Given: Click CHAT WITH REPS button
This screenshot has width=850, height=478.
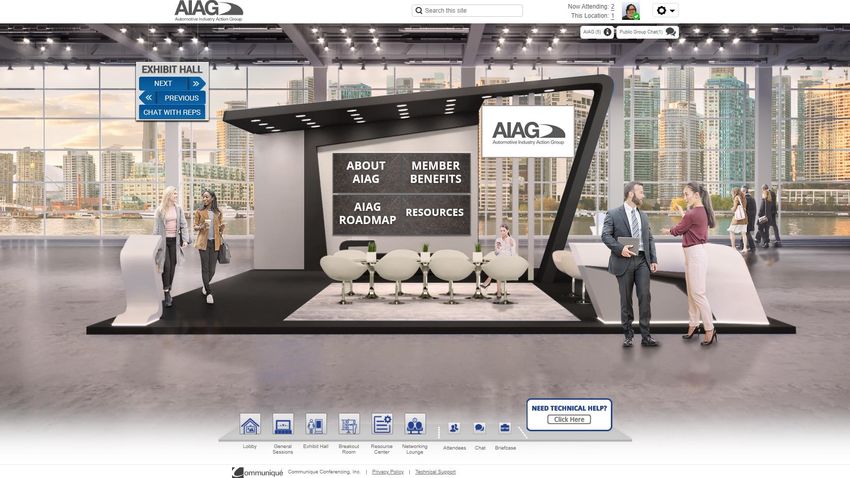Looking at the screenshot, I should tap(172, 112).
